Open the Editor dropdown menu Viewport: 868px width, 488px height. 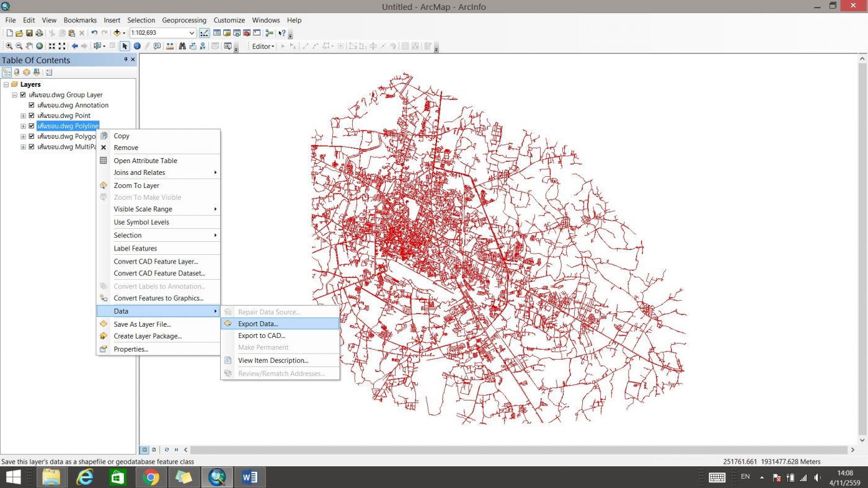pyautogui.click(x=263, y=47)
